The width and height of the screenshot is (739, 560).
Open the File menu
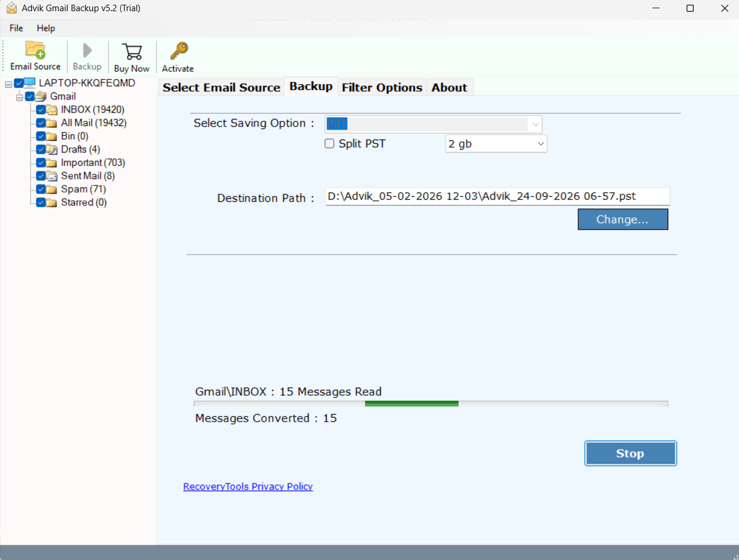click(x=16, y=28)
